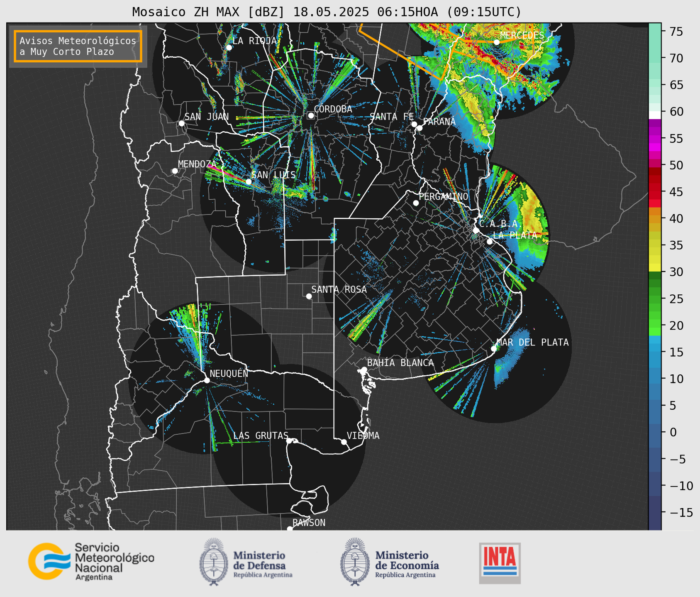The width and height of the screenshot is (700, 597).
Task: Click the 55 dBZ magenta band on color scale
Action: click(x=655, y=139)
